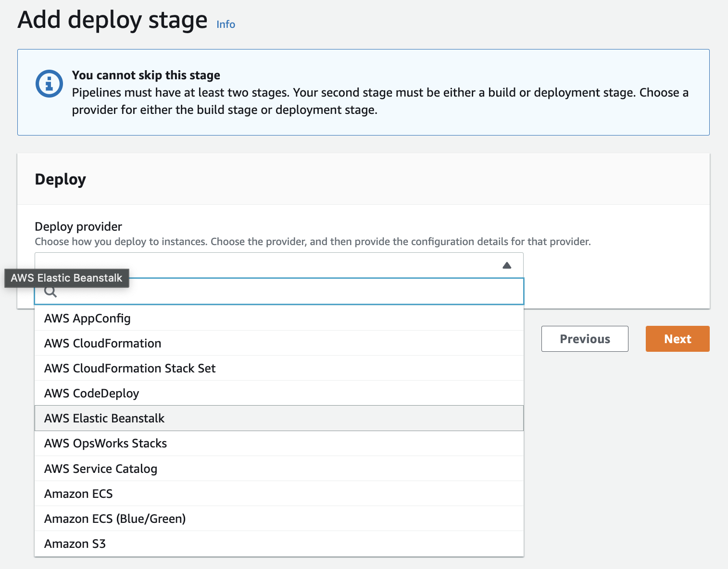728x569 pixels.
Task: Open the Info link beside the title
Action: pos(226,25)
